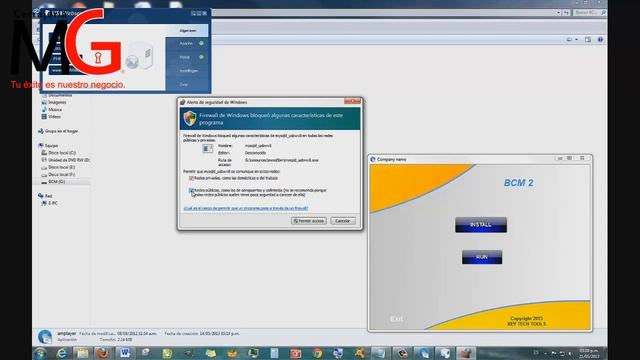Select the Algemeen tab in USBWebserver

(x=188, y=31)
